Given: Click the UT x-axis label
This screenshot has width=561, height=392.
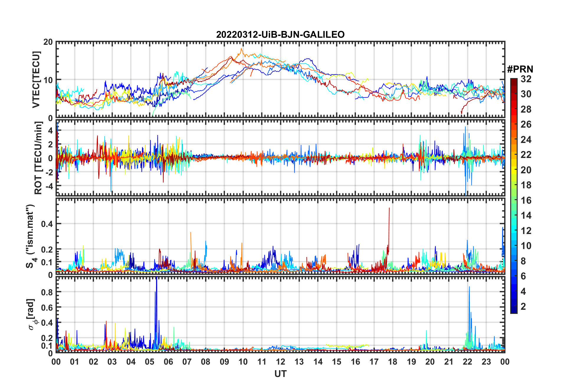Looking at the screenshot, I should [x=280, y=374].
